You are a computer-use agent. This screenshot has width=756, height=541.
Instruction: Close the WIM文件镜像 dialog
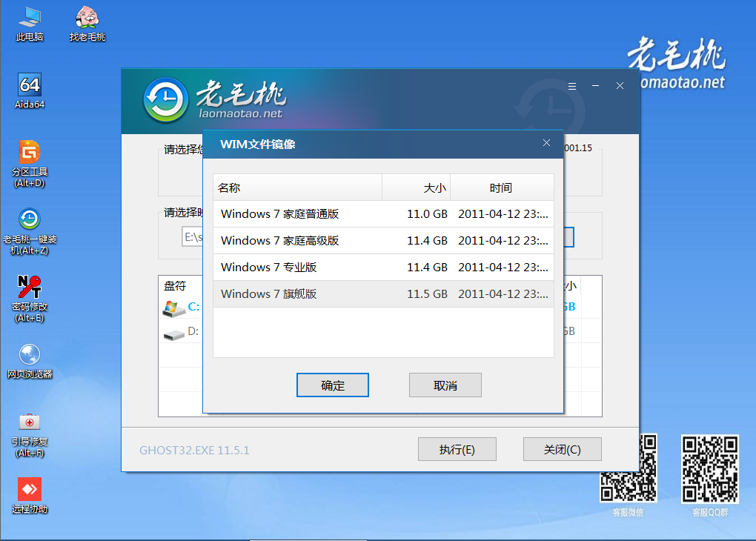click(x=546, y=143)
